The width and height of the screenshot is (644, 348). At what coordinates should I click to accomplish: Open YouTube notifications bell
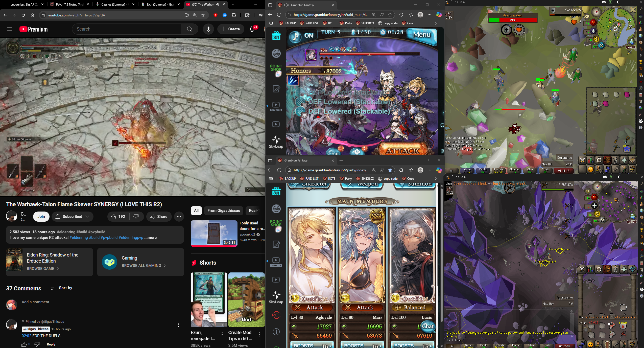252,29
